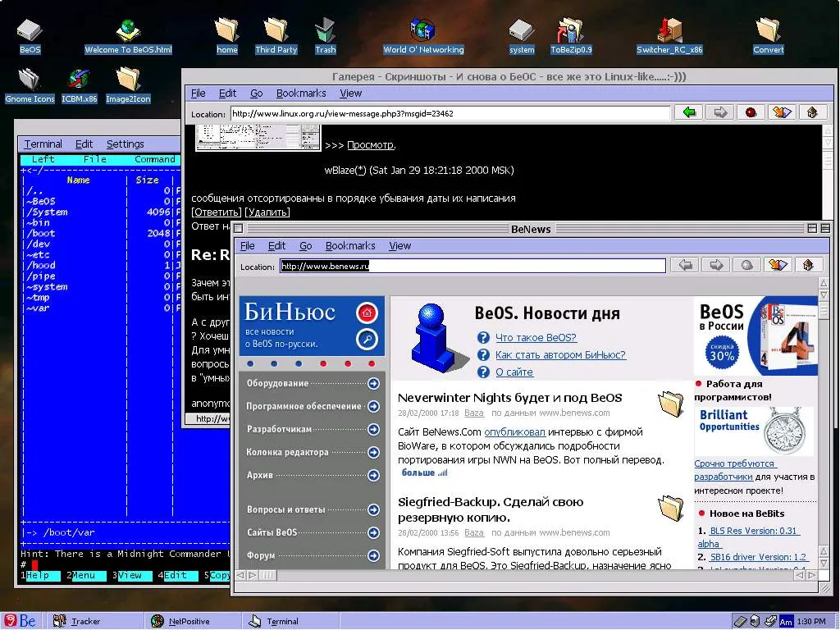This screenshot has width=840, height=630.
Task: Click the folder icon beside the Siegfried-Backup headline
Action: tap(671, 508)
